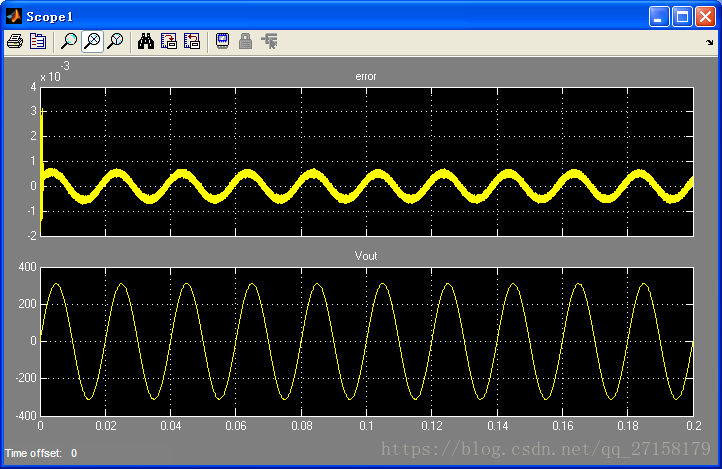Click the x-axis tick label 0.18

[628, 426]
